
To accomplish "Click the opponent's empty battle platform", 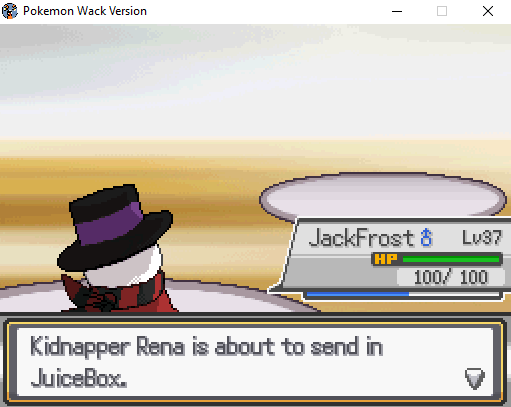I will (383, 196).
